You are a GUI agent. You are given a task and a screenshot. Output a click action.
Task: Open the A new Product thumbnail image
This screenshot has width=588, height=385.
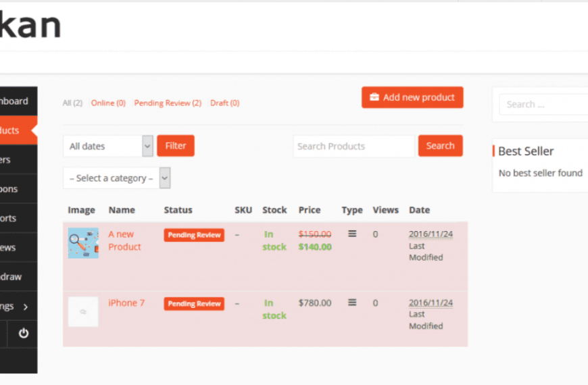[x=83, y=242]
